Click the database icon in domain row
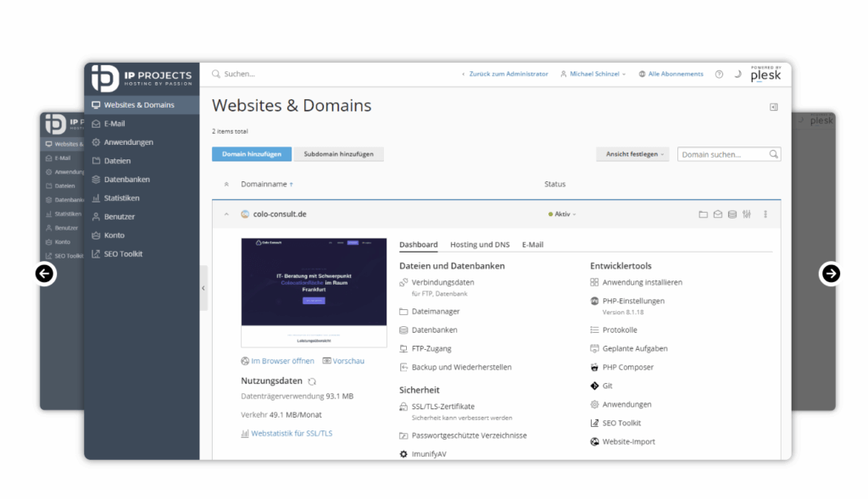 (732, 214)
